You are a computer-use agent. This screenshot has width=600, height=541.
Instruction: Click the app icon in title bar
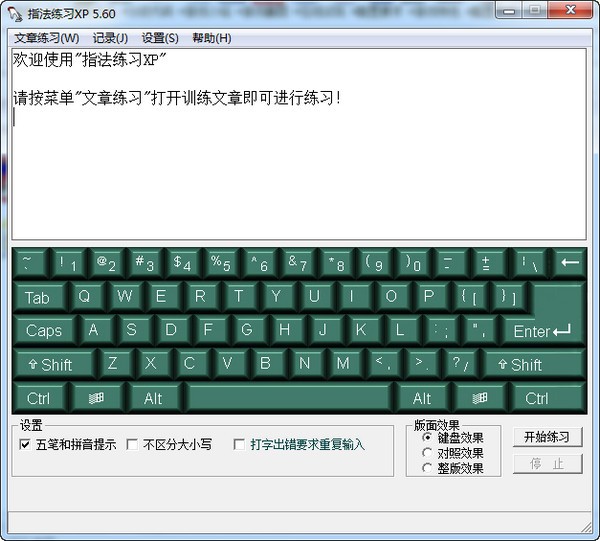tap(15, 14)
